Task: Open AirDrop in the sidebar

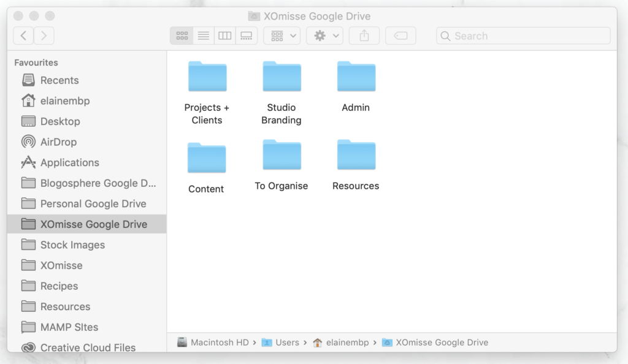Action: [x=86, y=142]
